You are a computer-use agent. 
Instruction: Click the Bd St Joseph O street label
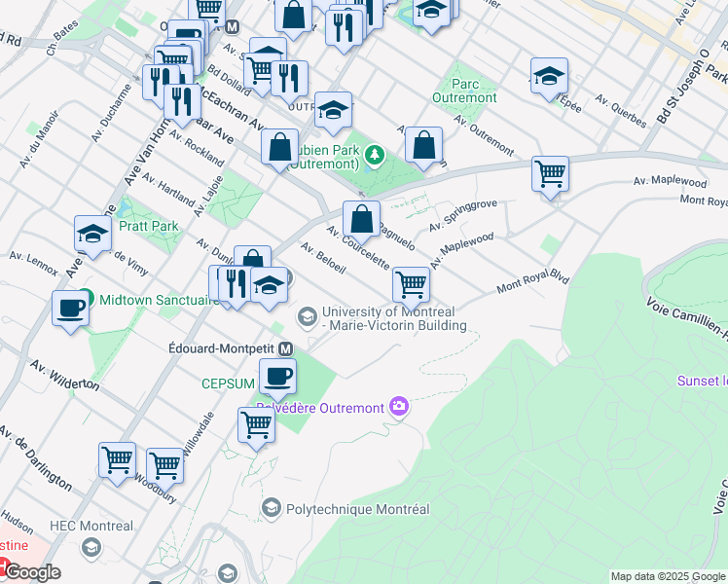pyautogui.click(x=683, y=87)
